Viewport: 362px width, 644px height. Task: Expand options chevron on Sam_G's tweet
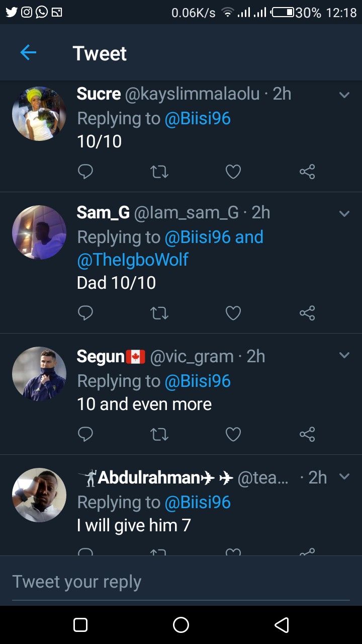(344, 214)
